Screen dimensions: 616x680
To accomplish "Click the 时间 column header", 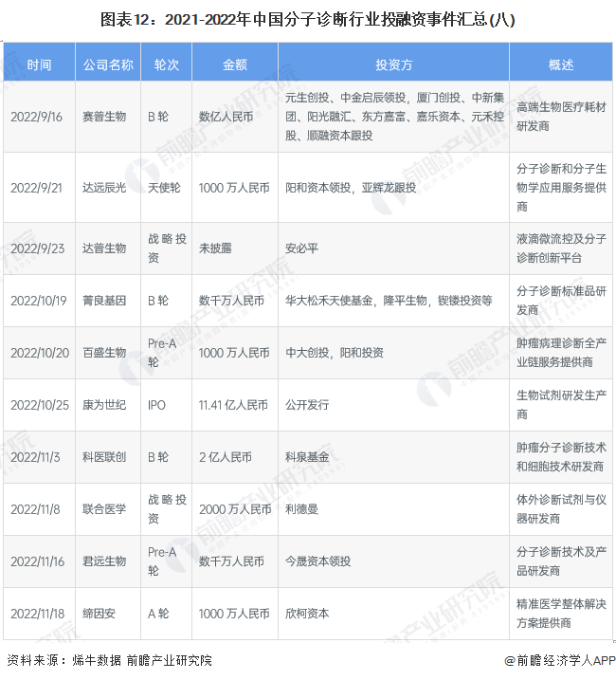I will 39,64.
